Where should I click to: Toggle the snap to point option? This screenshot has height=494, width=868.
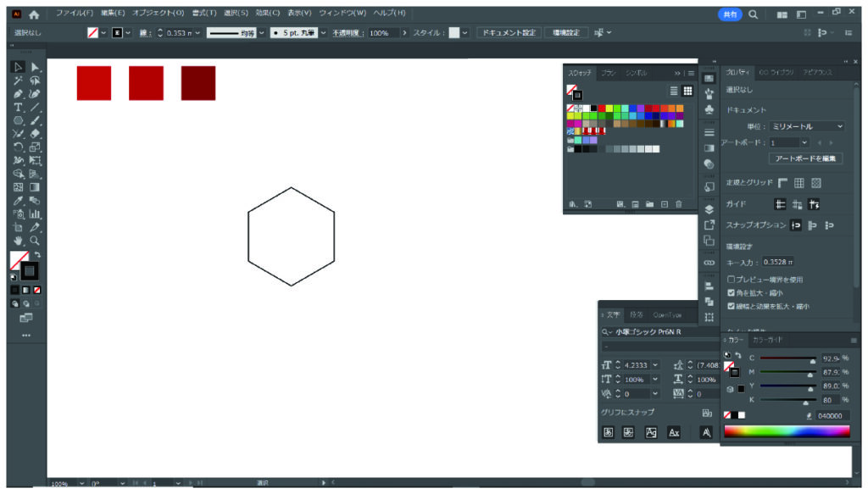click(x=796, y=225)
